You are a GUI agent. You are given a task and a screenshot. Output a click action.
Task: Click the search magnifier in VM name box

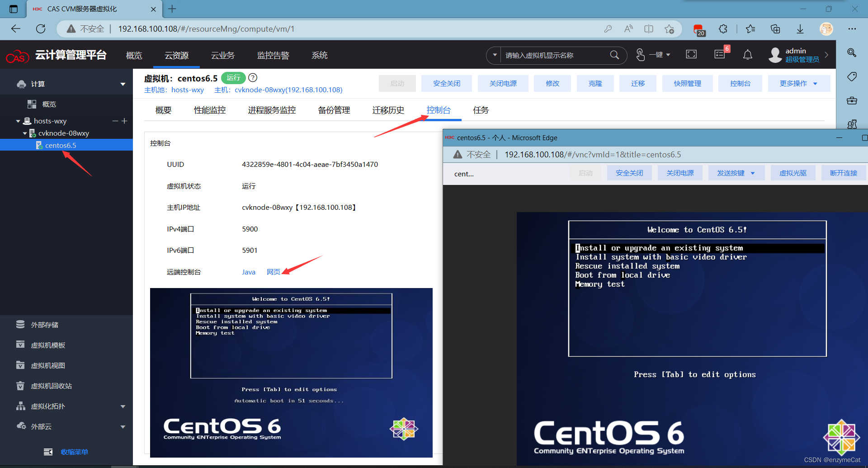(x=614, y=55)
